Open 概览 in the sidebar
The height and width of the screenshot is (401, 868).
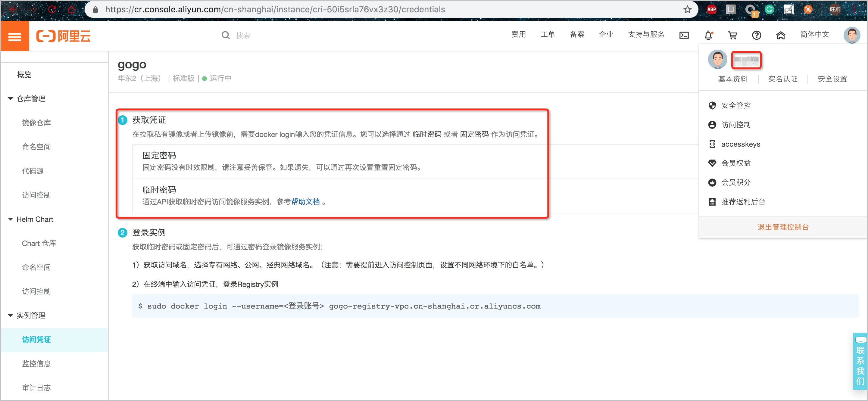(24, 75)
